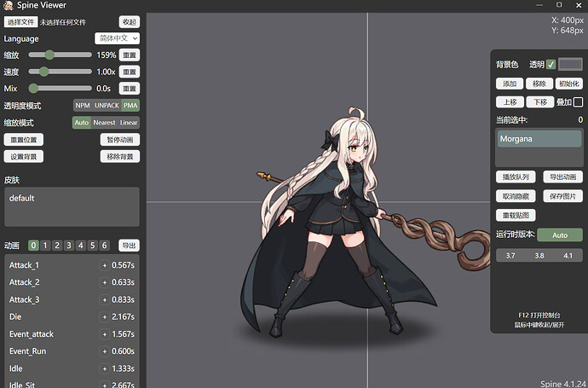The image size is (588, 388).
Task: Click the plus icon beside Event_attack
Action: [105, 334]
